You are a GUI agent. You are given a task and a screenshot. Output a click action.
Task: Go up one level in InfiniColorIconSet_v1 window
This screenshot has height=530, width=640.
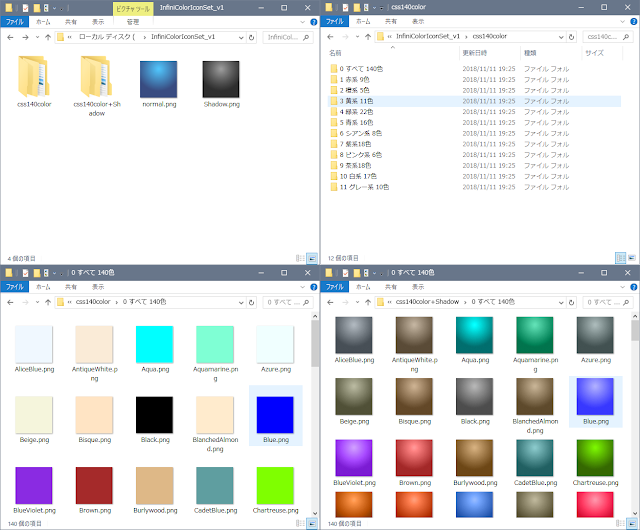(48, 37)
